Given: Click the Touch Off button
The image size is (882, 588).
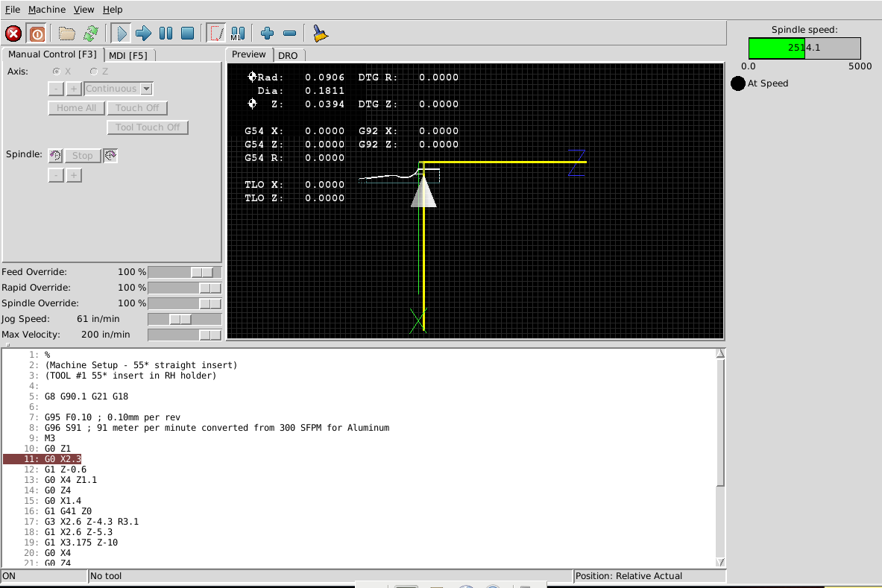Looking at the screenshot, I should coord(137,108).
